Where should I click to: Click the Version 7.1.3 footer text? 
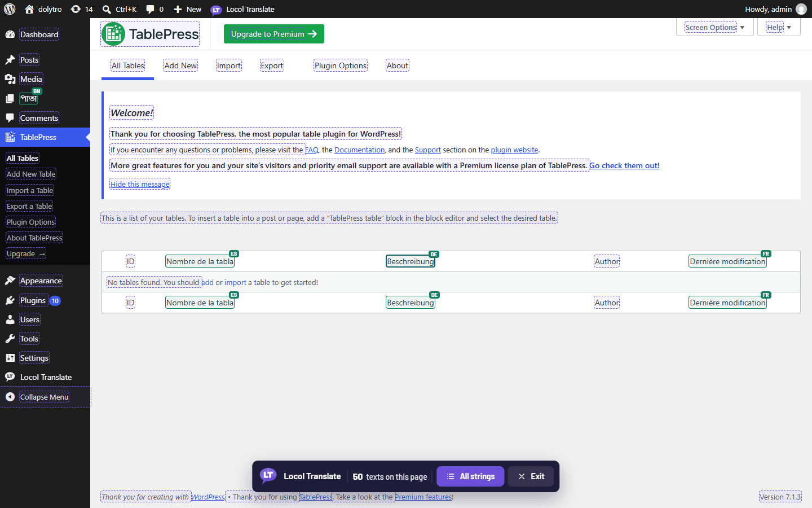pyautogui.click(x=780, y=497)
